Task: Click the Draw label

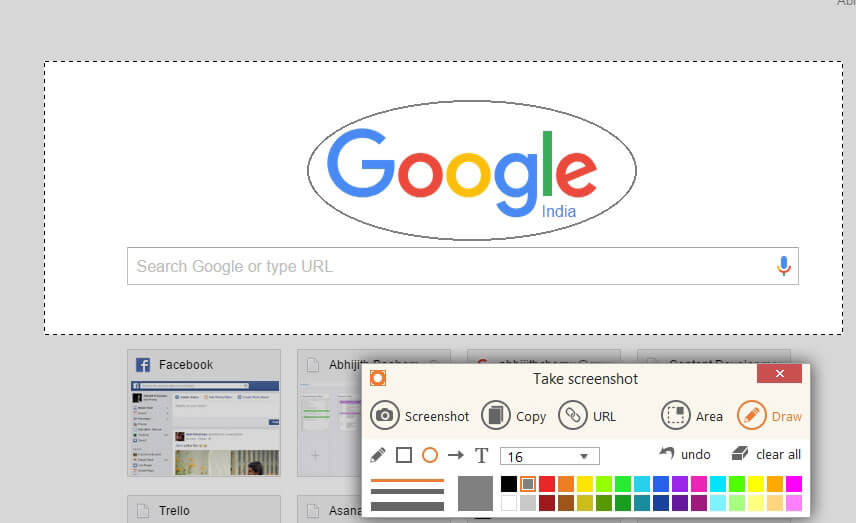Action: (787, 417)
